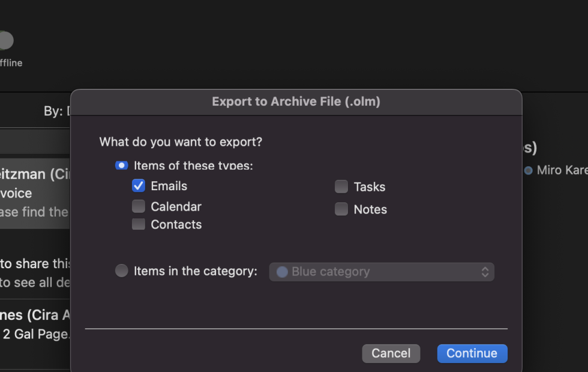The height and width of the screenshot is (372, 588).
Task: Click the 'Export to Archive File (.olm)' title bar
Action: 296,102
